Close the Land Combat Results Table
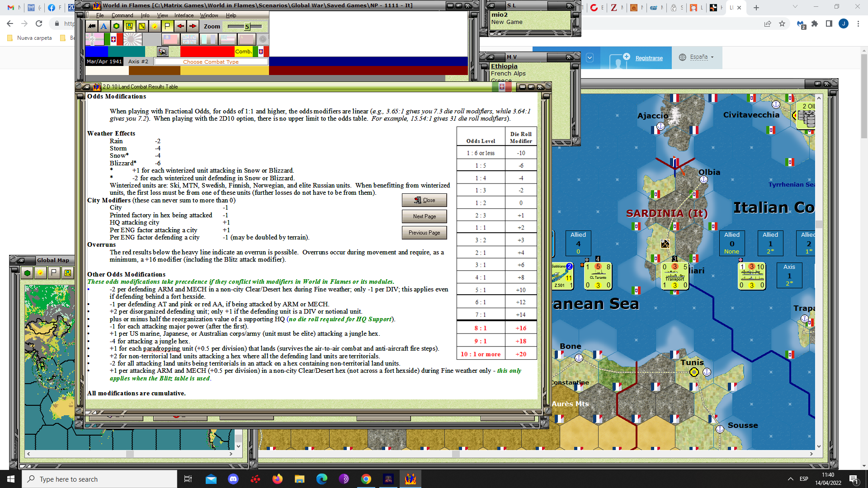Viewport: 868px width, 488px height. [x=424, y=200]
